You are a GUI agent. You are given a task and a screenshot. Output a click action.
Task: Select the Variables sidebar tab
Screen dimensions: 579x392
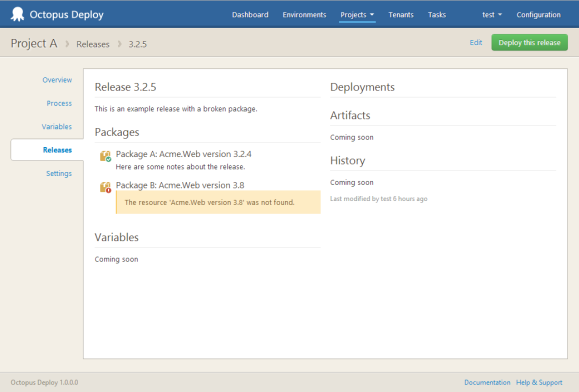pos(56,127)
